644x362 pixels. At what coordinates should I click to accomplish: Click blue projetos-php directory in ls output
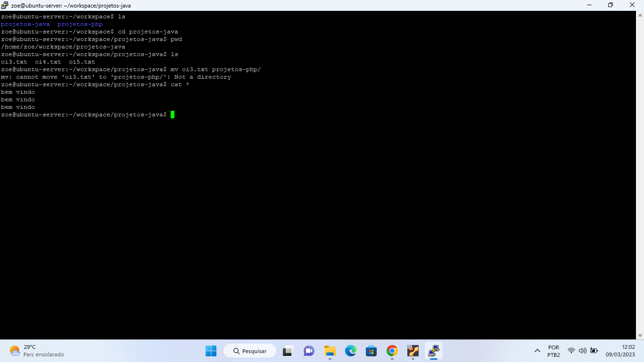pos(80,24)
